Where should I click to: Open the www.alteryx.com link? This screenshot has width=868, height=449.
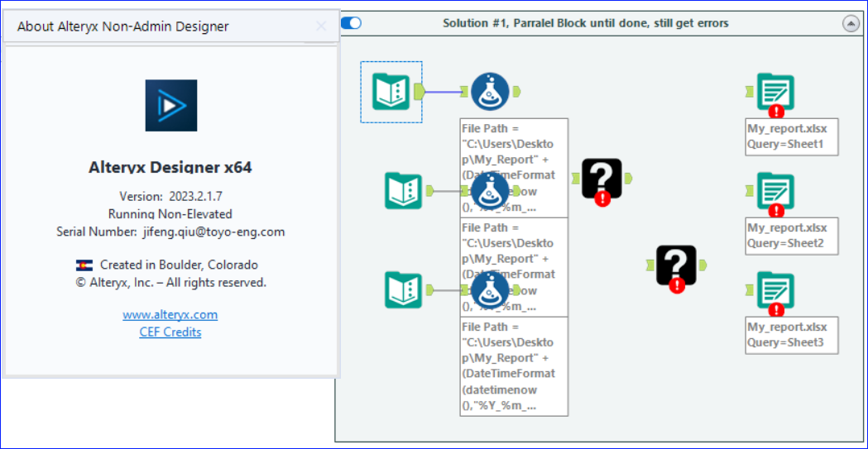170,315
